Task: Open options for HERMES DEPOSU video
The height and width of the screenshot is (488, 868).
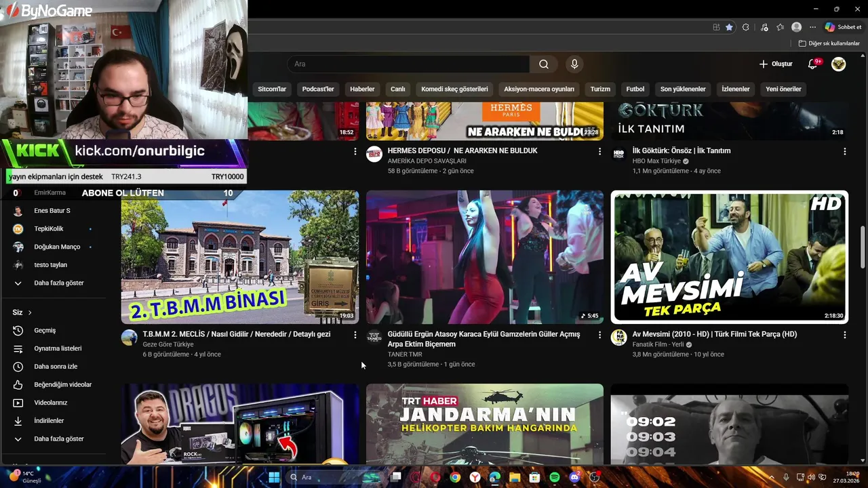Action: [x=599, y=152]
